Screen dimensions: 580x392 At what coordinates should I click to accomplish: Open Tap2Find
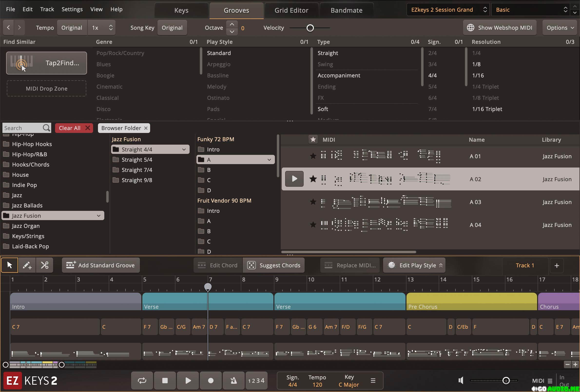[x=46, y=63]
